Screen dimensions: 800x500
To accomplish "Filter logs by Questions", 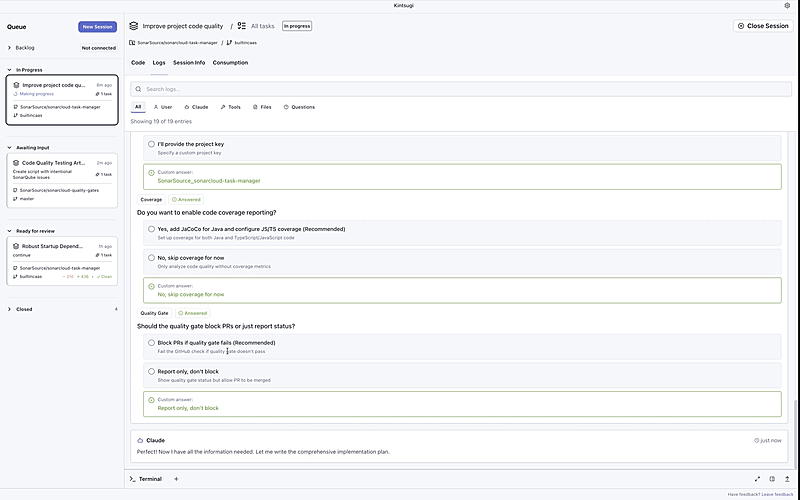I will 299,107.
